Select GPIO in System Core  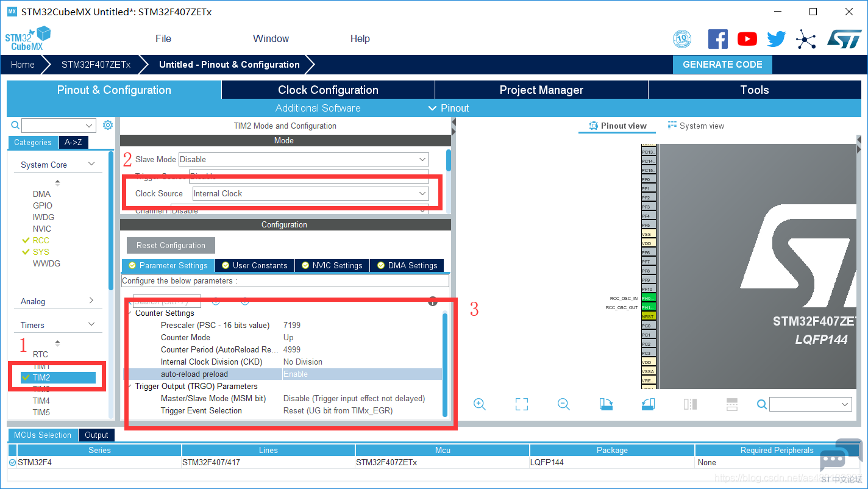43,205
